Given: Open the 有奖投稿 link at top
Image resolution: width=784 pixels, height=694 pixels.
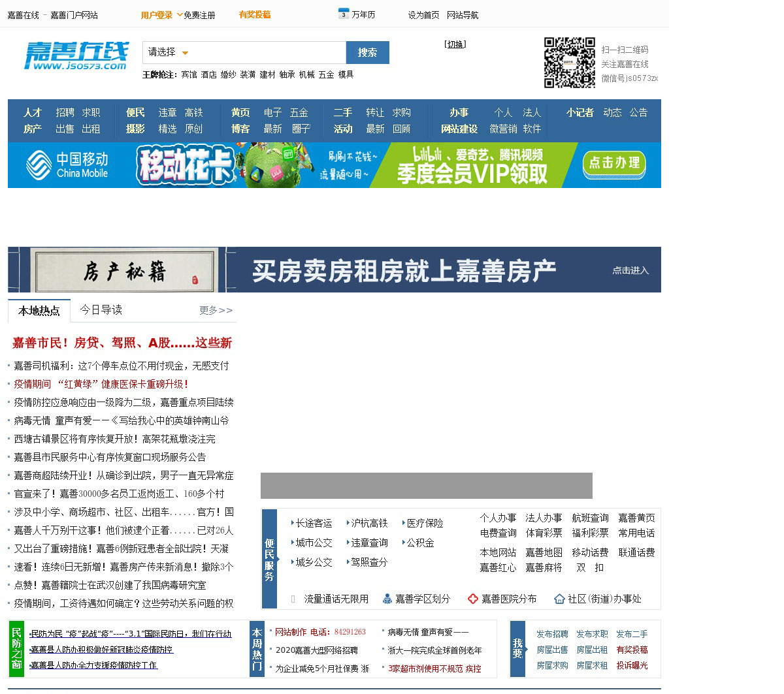Looking at the screenshot, I should click(255, 14).
